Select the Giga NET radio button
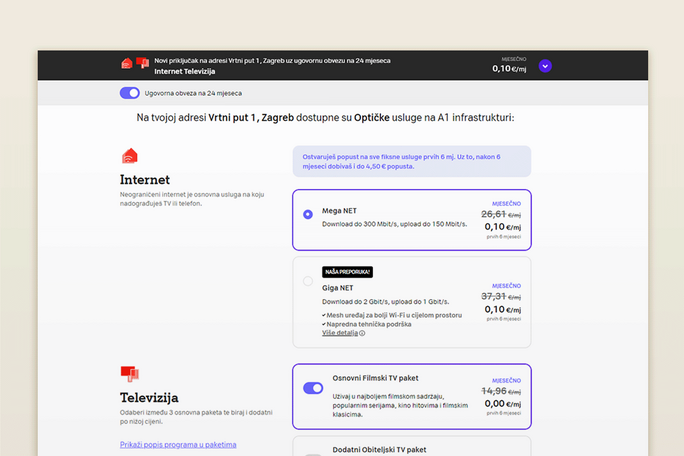Image resolution: width=684 pixels, height=456 pixels. pyautogui.click(x=308, y=281)
